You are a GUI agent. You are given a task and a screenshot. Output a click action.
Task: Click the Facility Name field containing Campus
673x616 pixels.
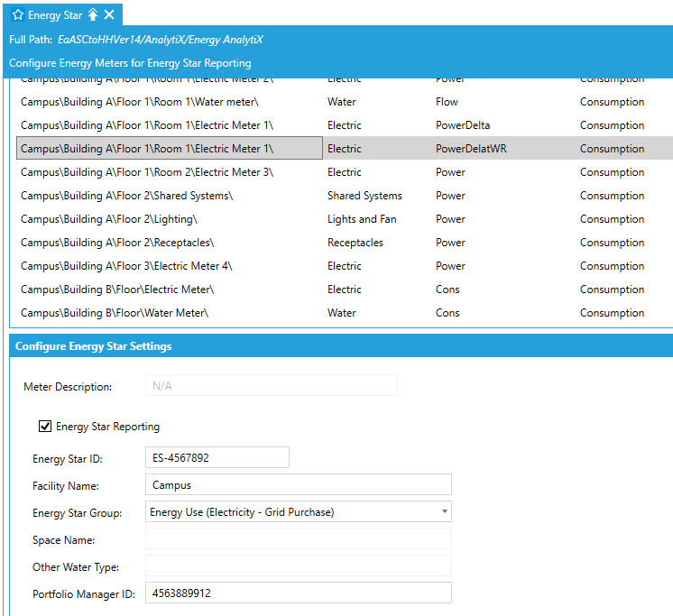298,484
